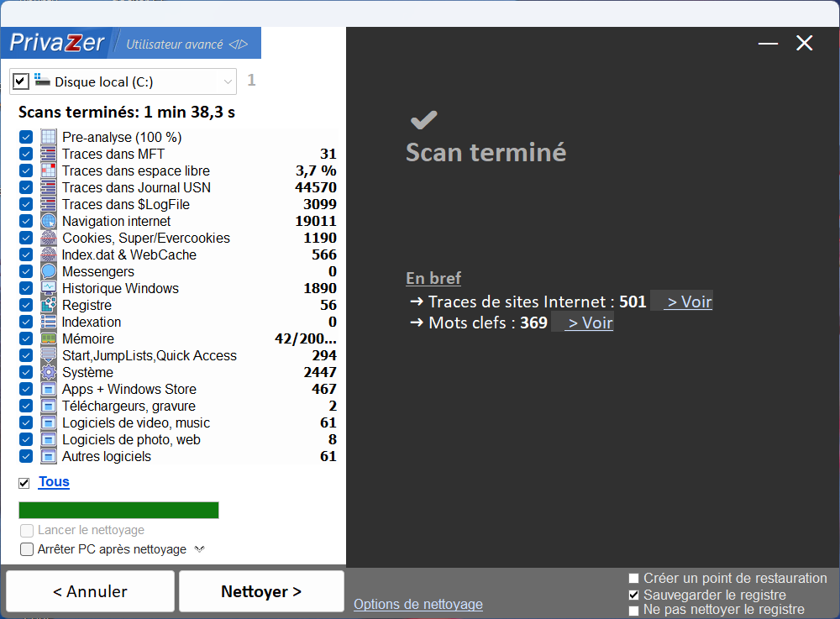Click the Scan terminé checkmark icon
Viewport: 840px width, 619px height.
[x=423, y=120]
